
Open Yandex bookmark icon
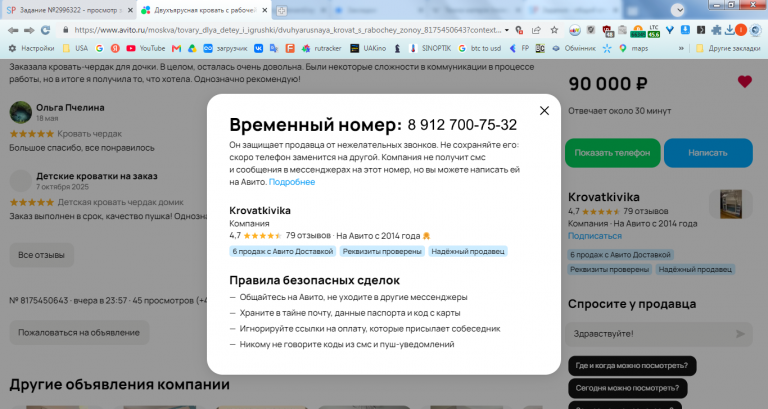(x=115, y=48)
